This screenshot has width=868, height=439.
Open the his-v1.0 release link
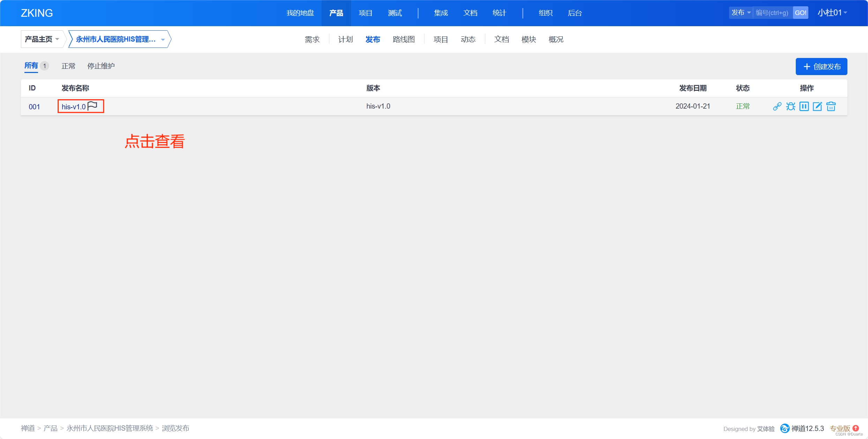74,107
